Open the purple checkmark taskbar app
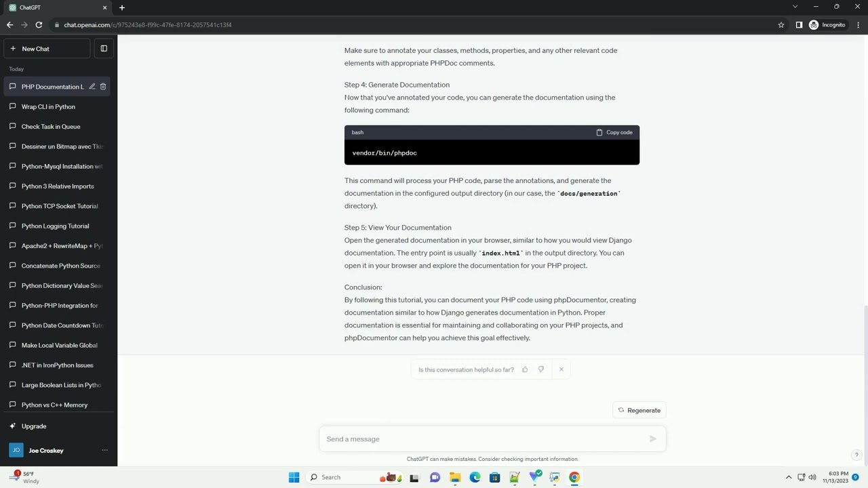Screen dimensions: 868x488 point(535,477)
